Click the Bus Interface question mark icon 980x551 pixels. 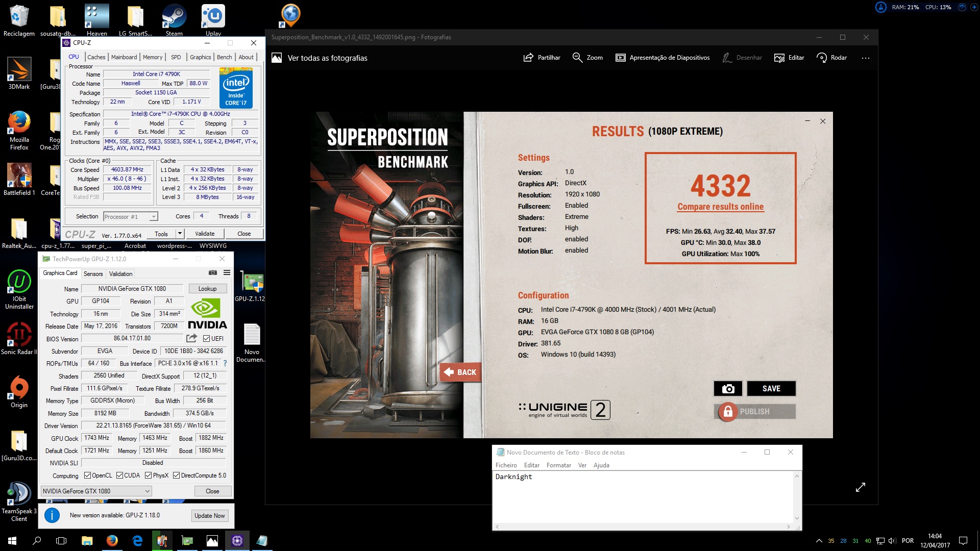pos(225,363)
